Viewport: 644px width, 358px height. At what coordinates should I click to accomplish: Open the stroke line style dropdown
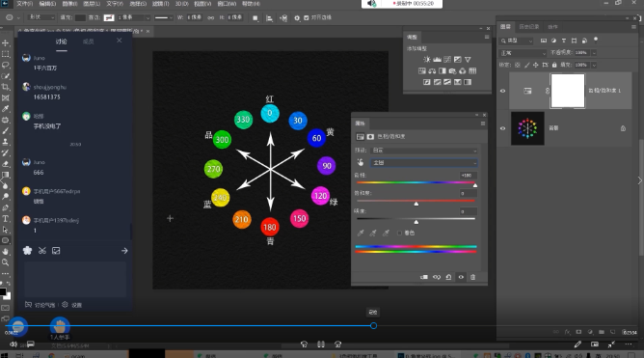tap(164, 17)
